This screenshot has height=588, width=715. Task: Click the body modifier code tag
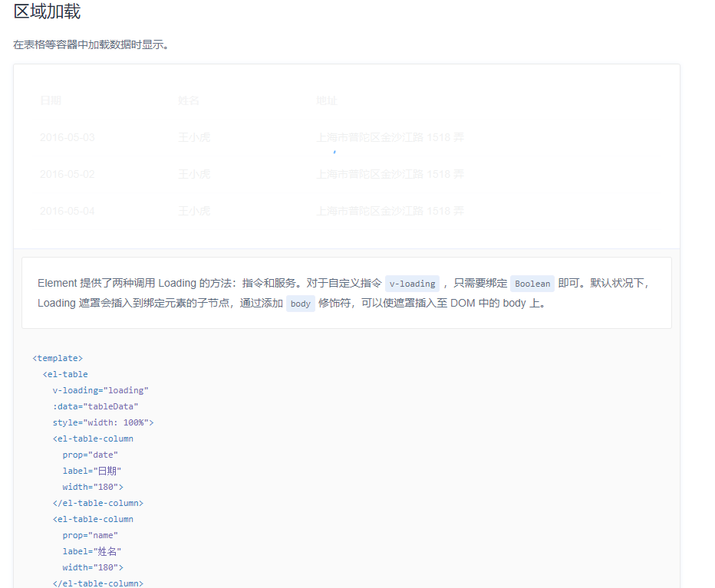click(300, 304)
